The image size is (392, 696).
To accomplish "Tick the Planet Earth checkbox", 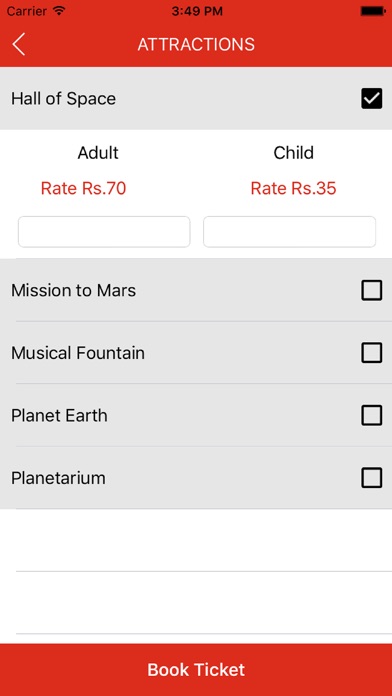I will 372,415.
